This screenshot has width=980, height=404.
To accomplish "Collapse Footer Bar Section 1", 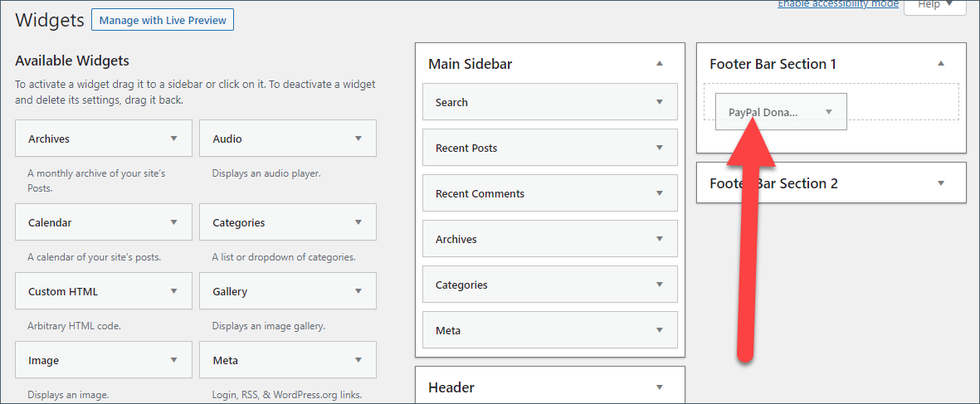I will tap(940, 64).
